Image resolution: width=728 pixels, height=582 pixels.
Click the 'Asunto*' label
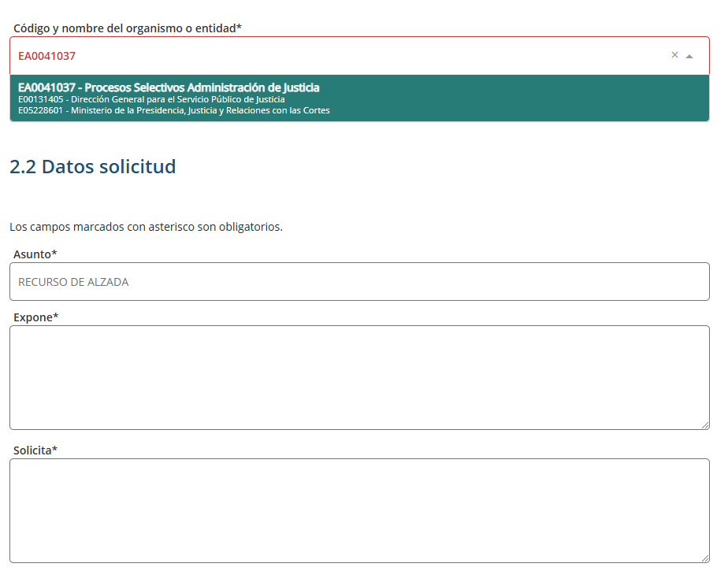coord(35,254)
